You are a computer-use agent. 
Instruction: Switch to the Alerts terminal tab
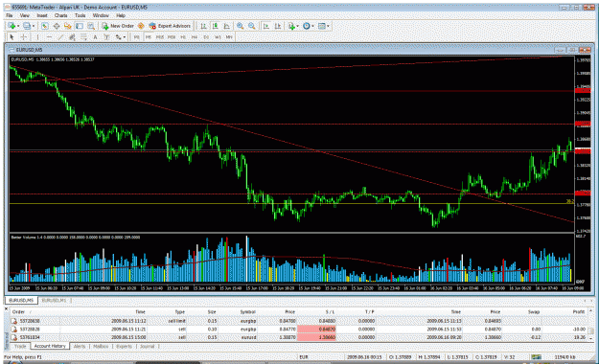[x=80, y=347]
